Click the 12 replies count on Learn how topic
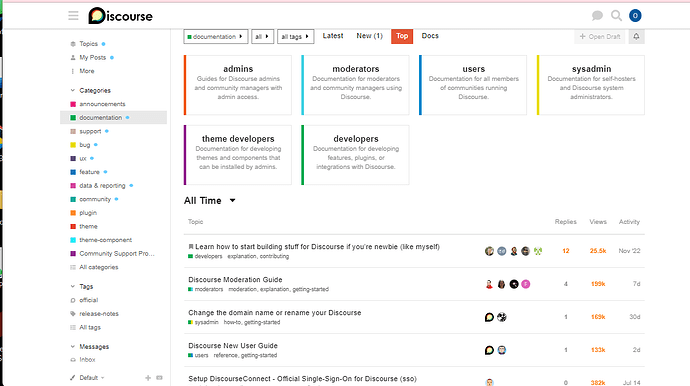 pos(566,251)
